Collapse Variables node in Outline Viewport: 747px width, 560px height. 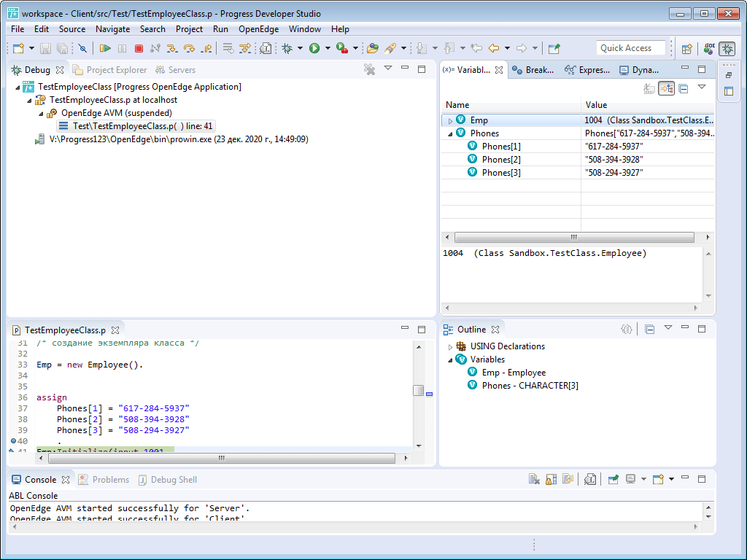pyautogui.click(x=450, y=360)
